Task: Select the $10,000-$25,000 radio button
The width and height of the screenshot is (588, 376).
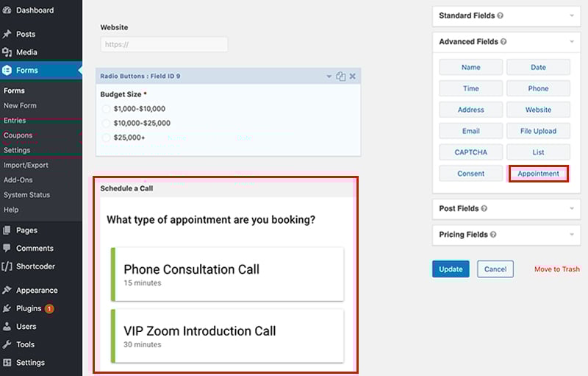Action: pos(106,123)
